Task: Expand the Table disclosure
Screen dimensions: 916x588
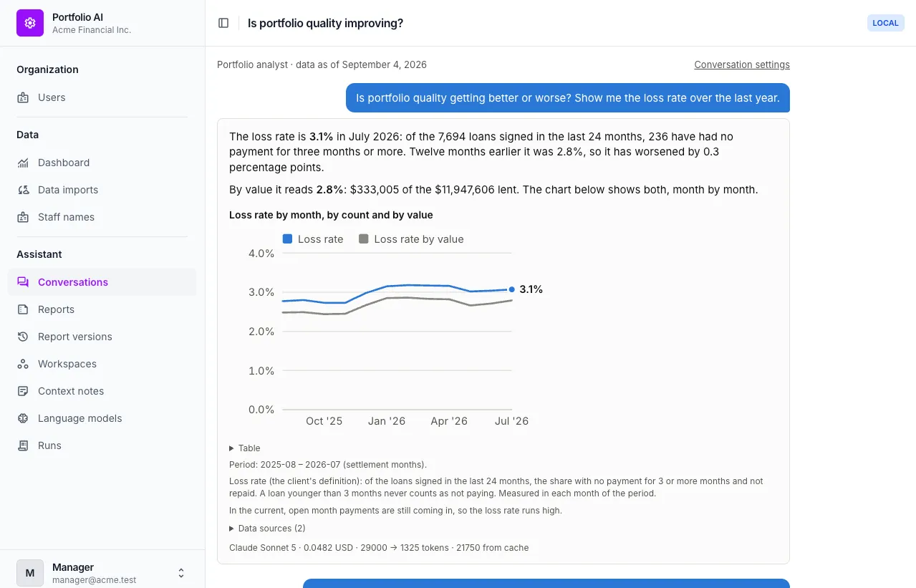Action: click(245, 448)
